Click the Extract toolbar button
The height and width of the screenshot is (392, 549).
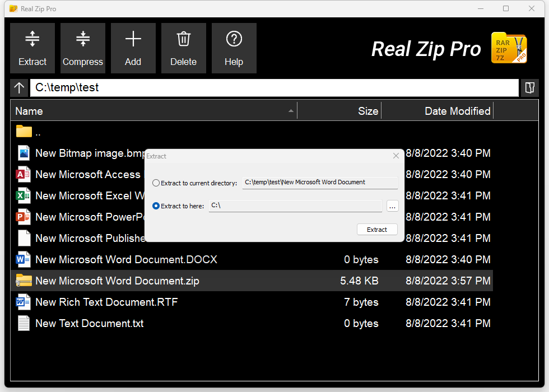point(32,48)
